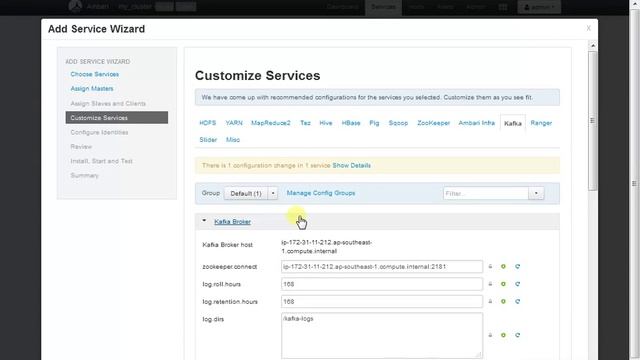Click the log.retention.hours value field
The image size is (640, 360).
click(382, 302)
